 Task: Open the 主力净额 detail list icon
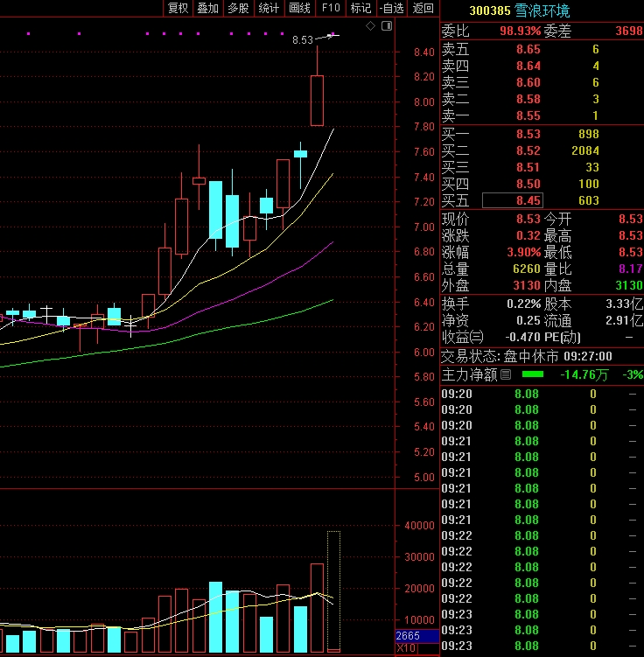click(506, 374)
